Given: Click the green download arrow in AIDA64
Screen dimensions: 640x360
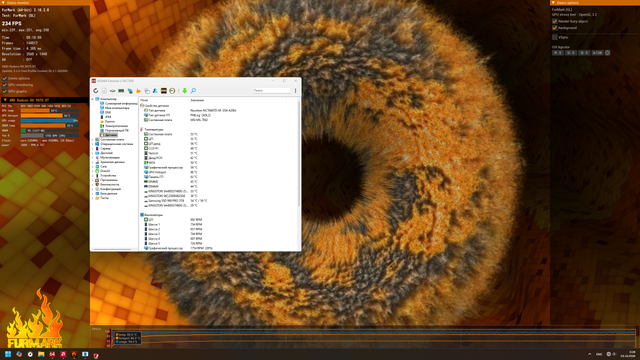Looking at the screenshot, I should click(x=184, y=91).
